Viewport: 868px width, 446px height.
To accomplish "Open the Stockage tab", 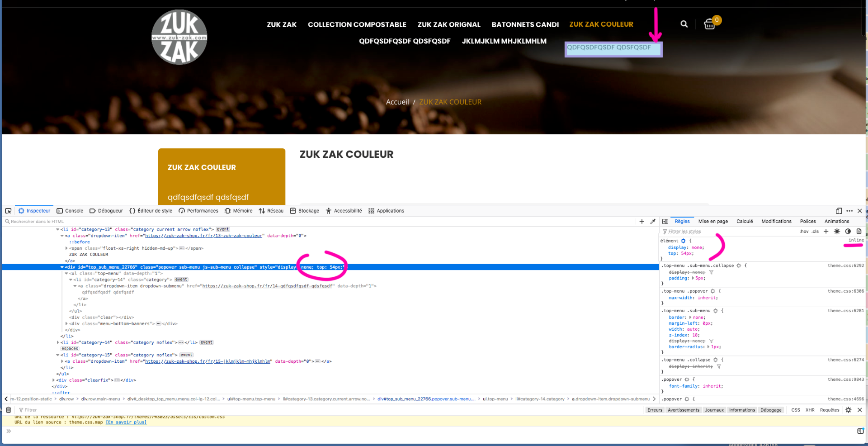I will [304, 211].
